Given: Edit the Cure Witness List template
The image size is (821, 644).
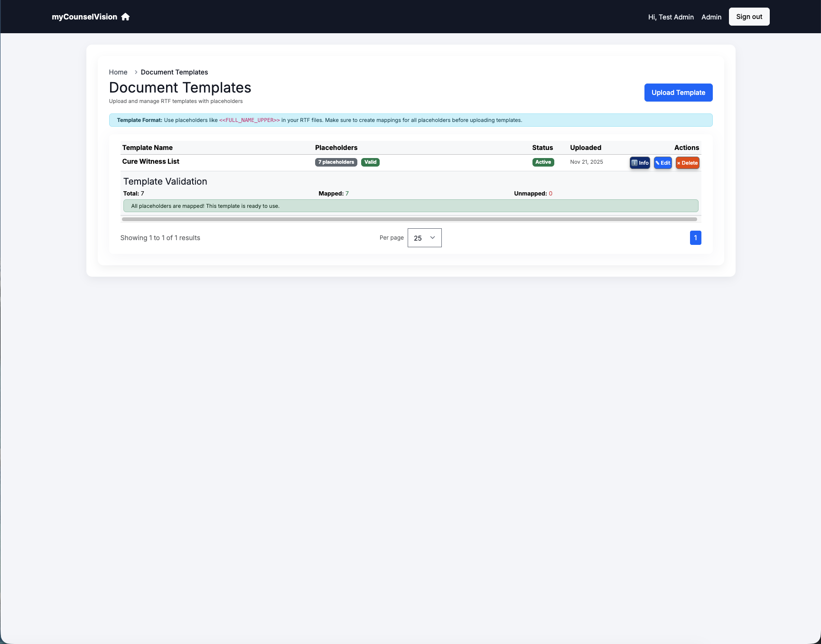Looking at the screenshot, I should click(662, 163).
